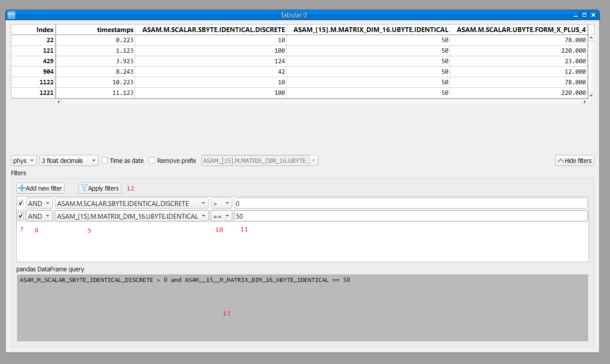Open the 3 float decimals dropdown
Viewport: 610px width, 364px height.
point(69,161)
